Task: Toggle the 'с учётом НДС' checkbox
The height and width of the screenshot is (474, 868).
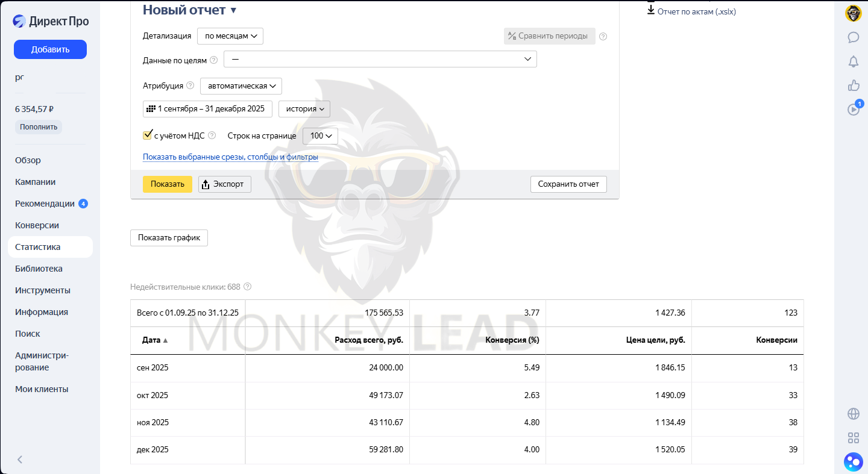Action: click(x=147, y=136)
